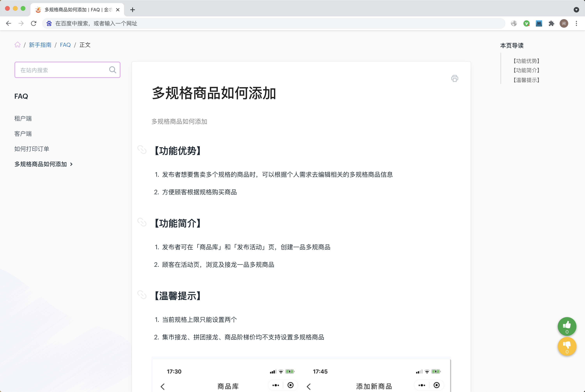Click text 当前规格上限只能设置两个
Viewport: 585px width, 392px height.
199,319
